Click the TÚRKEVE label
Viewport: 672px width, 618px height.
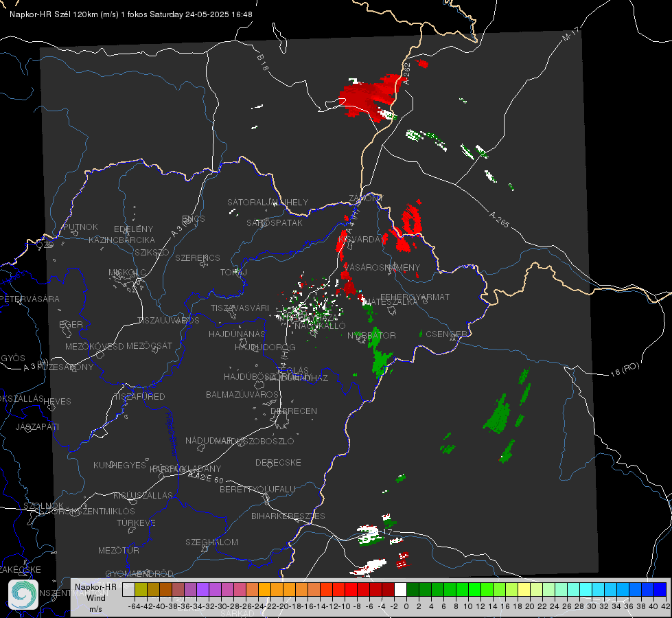point(137,523)
